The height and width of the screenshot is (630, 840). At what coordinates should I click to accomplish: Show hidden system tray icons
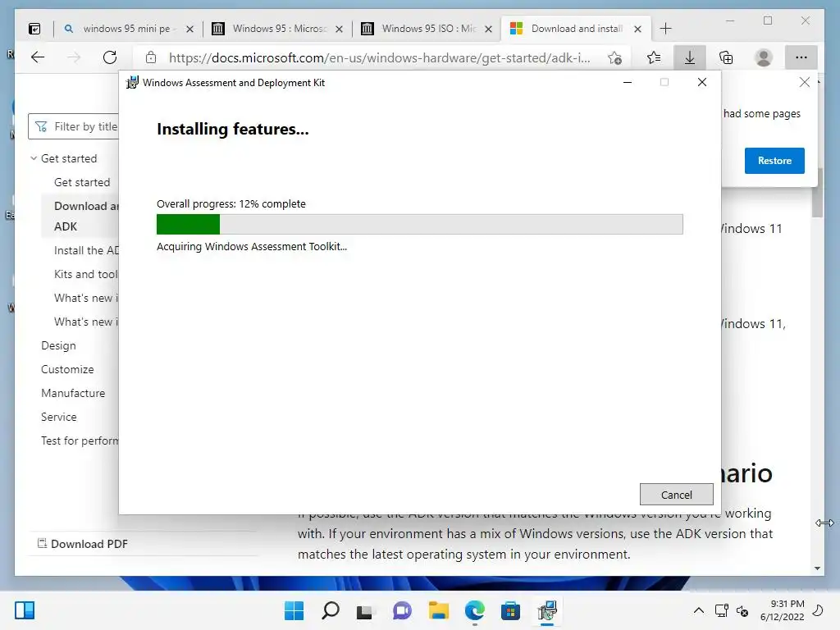(x=699, y=610)
